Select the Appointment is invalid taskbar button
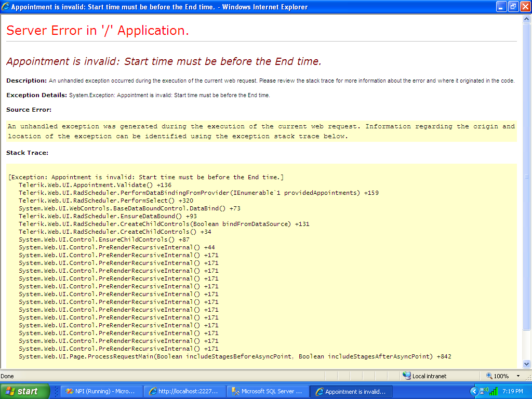This screenshot has height=399, width=532. 351,391
